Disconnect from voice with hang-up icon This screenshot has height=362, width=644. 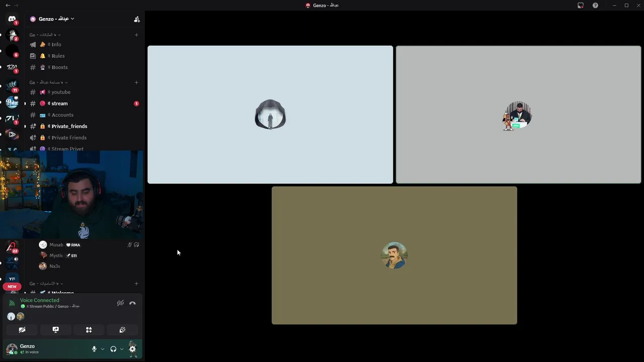tap(132, 303)
